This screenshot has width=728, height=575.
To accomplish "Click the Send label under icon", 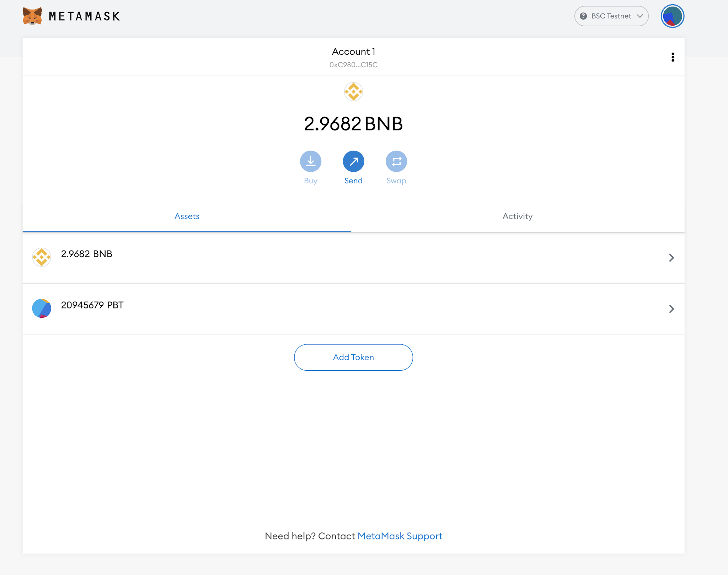I will click(353, 181).
